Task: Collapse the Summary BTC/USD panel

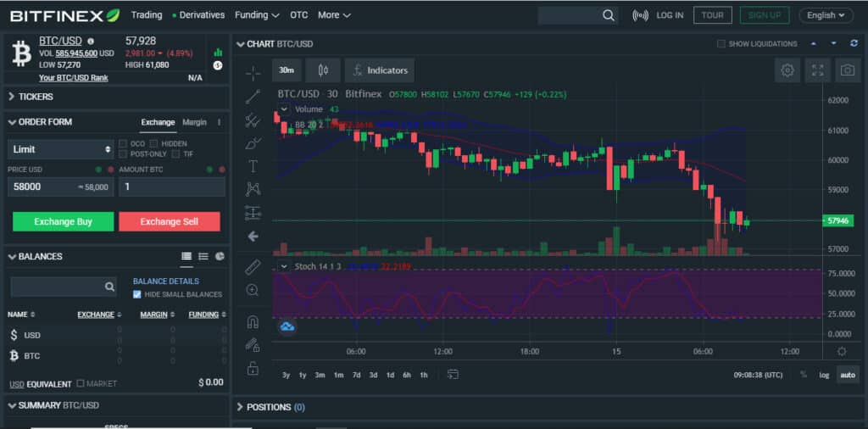Action: tap(12, 406)
